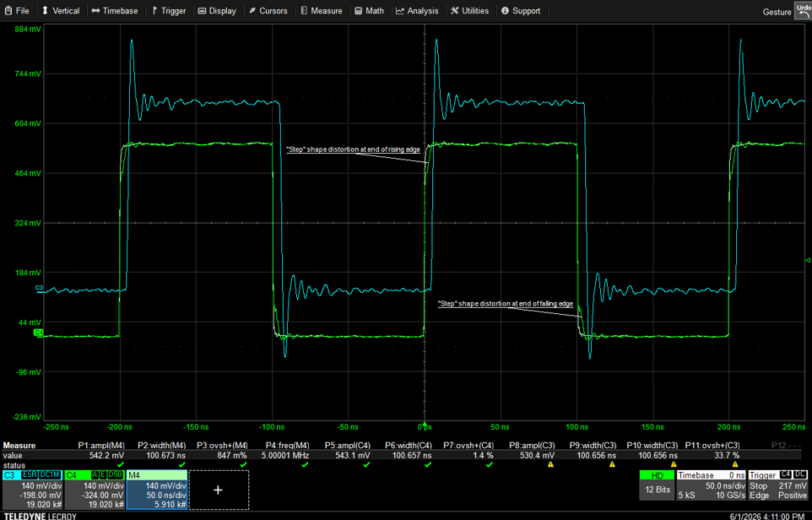Click the 33.7 % overshoot value
812x520 pixels.
click(727, 456)
